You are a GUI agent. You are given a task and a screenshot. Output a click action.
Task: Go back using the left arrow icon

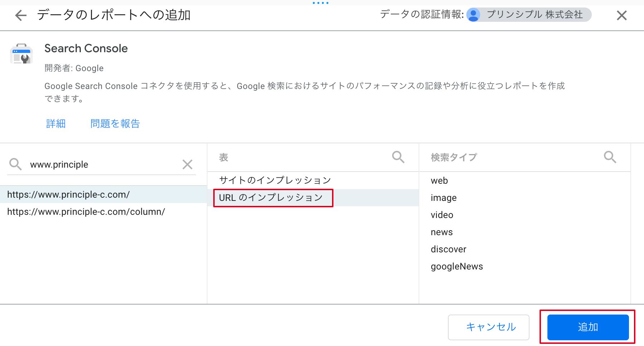21,15
